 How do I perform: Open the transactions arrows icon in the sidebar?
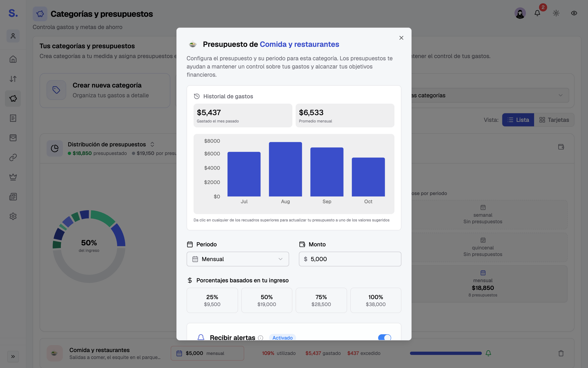pyautogui.click(x=13, y=79)
